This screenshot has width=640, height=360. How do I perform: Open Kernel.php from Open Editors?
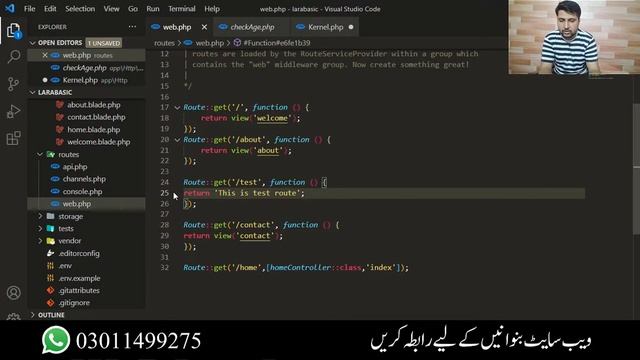tap(87, 80)
